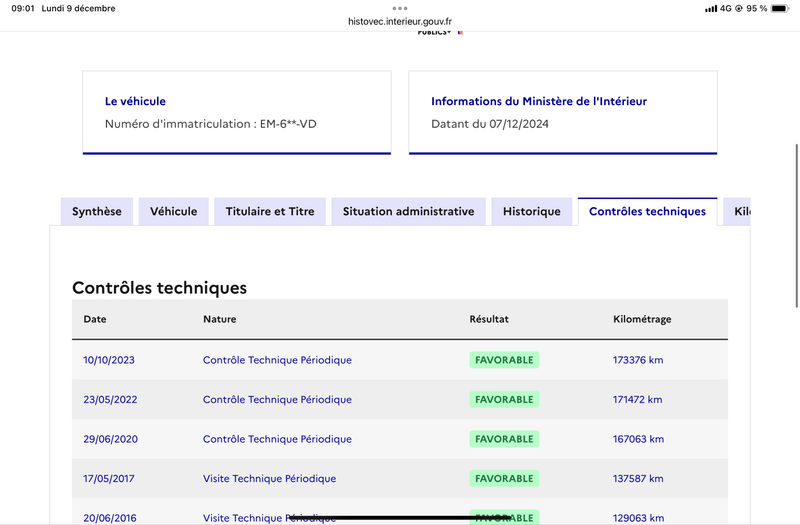Viewport: 800px width, 525px height.
Task: Select the Contrôles techniques tab
Action: click(x=647, y=211)
